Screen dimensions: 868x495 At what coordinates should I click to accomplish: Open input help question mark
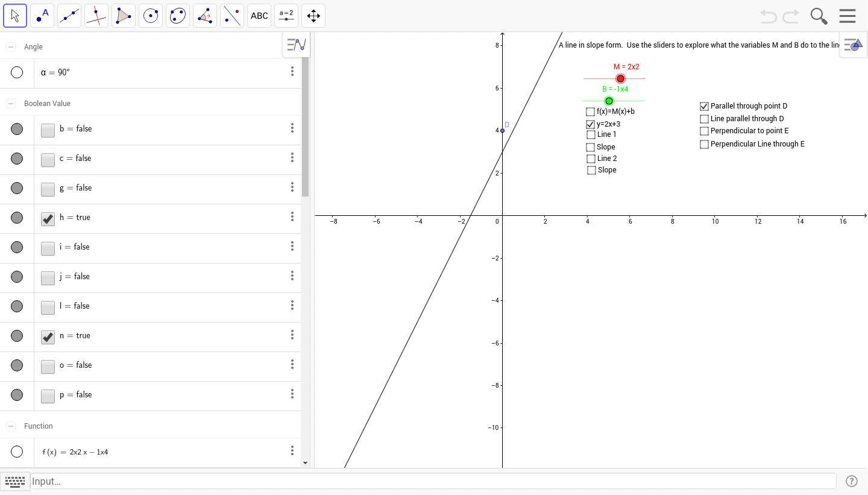[x=852, y=481]
